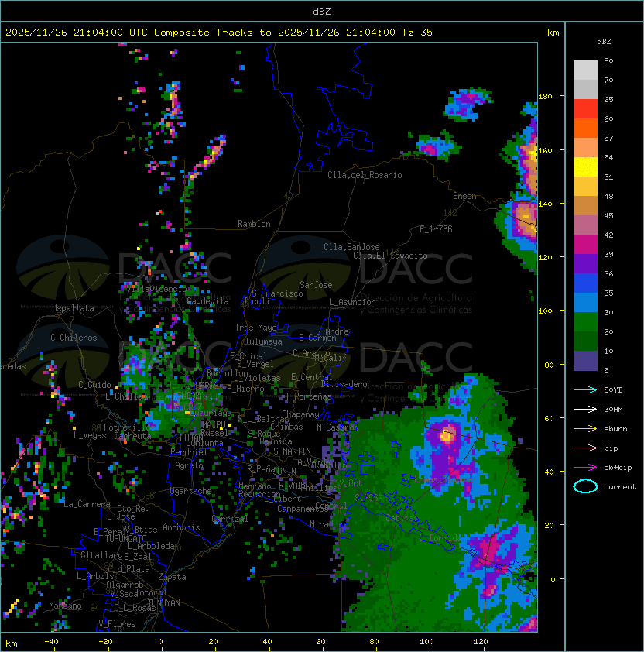Click the 'eb+bip' legend label
Screen dimensions: 644x652
(618, 468)
